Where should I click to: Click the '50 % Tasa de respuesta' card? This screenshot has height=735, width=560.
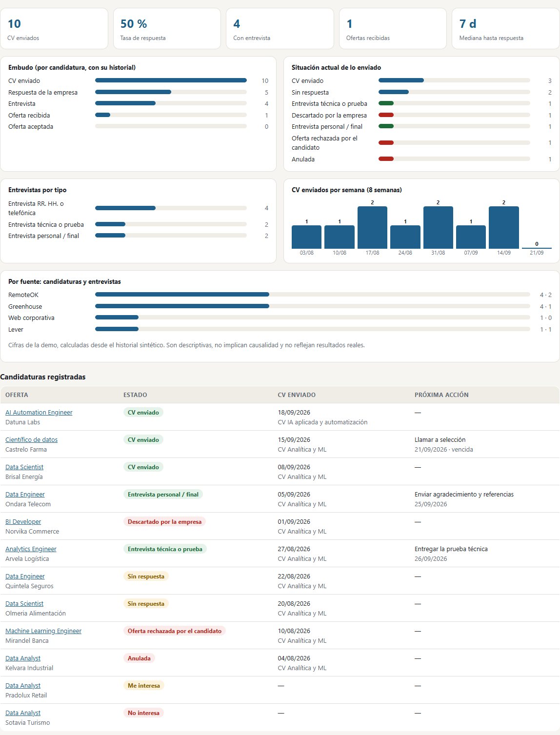[x=167, y=29]
